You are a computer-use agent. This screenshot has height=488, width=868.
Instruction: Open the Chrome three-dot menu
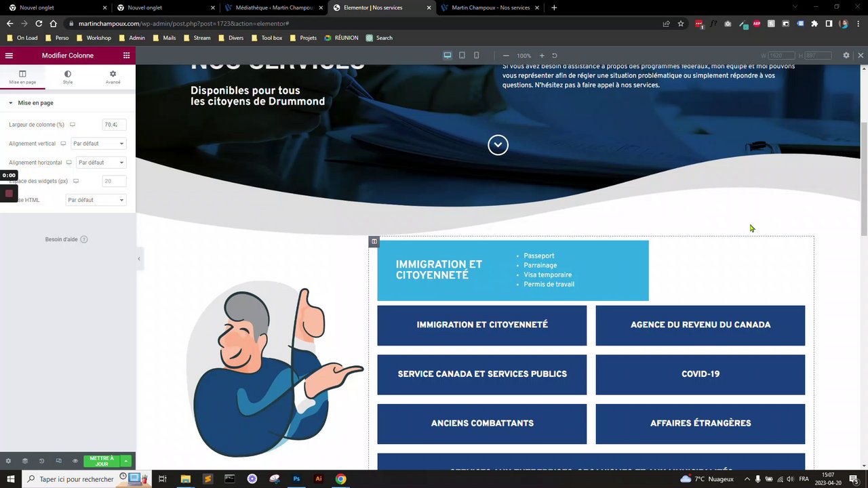[x=859, y=23]
